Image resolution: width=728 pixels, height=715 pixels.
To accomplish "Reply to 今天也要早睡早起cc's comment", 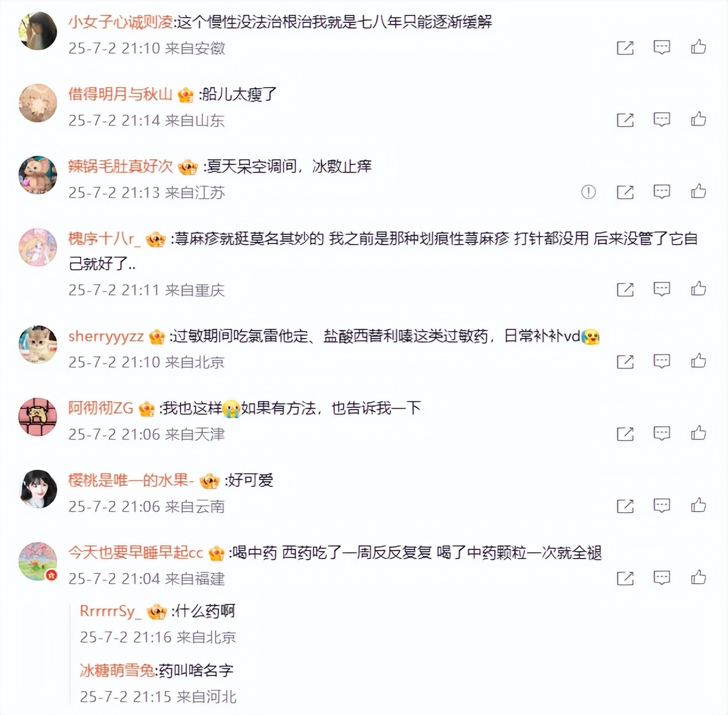I will (662, 578).
